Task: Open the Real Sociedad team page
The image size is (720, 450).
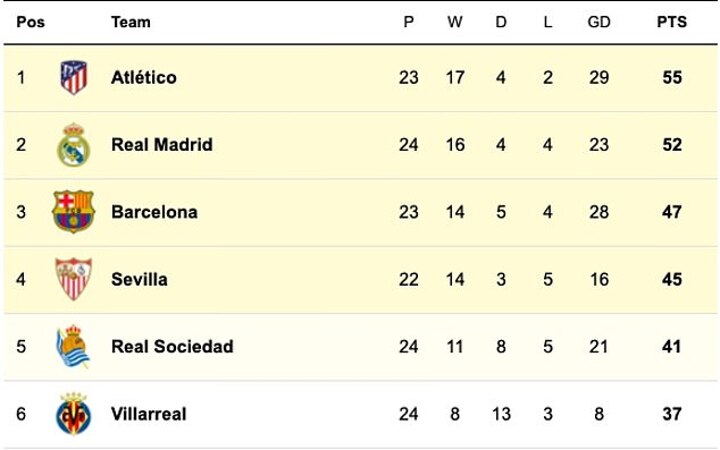Action: 172,347
